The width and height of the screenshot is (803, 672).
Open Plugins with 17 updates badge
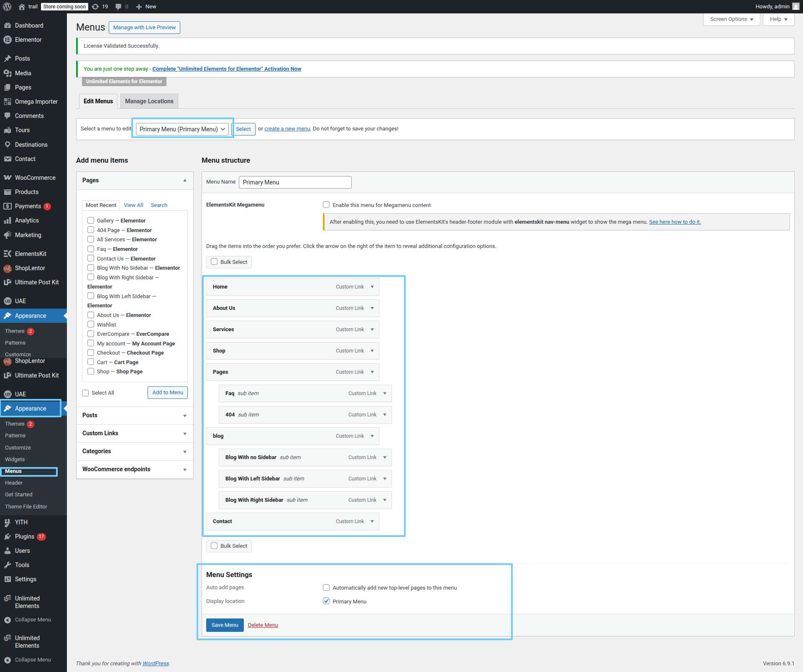[x=25, y=537]
